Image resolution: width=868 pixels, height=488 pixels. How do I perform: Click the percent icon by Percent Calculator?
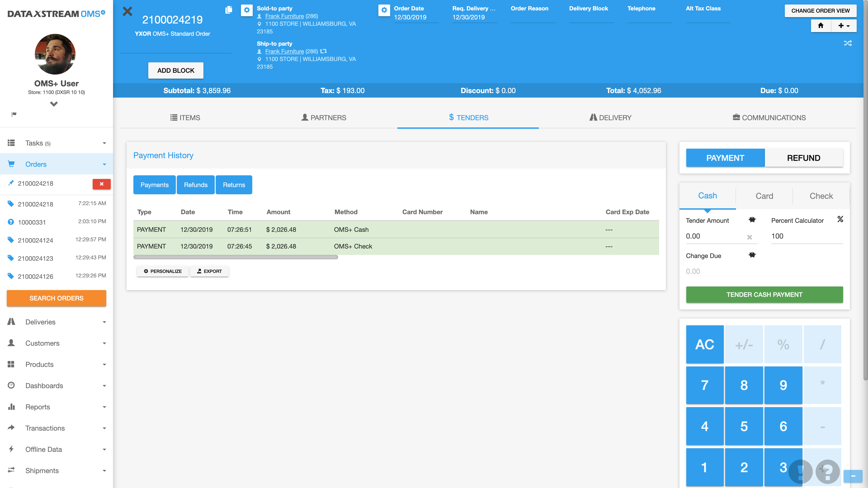840,219
